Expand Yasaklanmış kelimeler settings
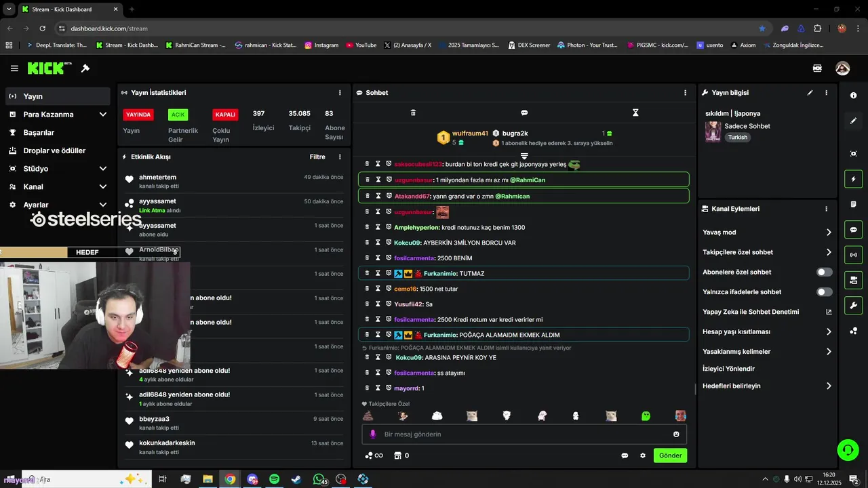This screenshot has height=488, width=868. 829,352
